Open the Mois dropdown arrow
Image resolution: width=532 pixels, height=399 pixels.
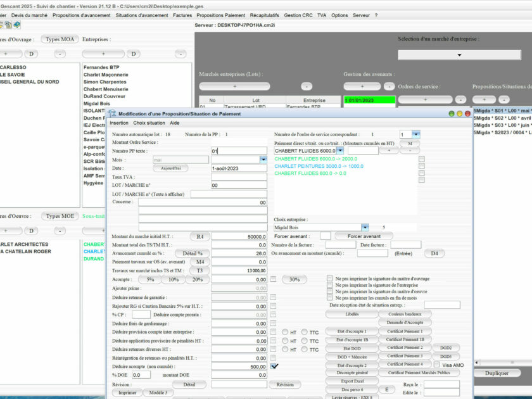263,160
